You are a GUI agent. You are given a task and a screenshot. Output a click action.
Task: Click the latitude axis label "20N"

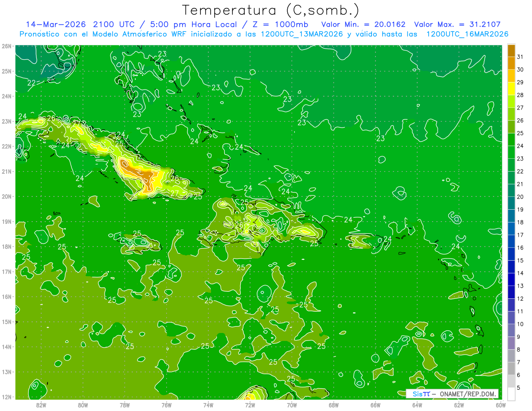click(x=6, y=196)
